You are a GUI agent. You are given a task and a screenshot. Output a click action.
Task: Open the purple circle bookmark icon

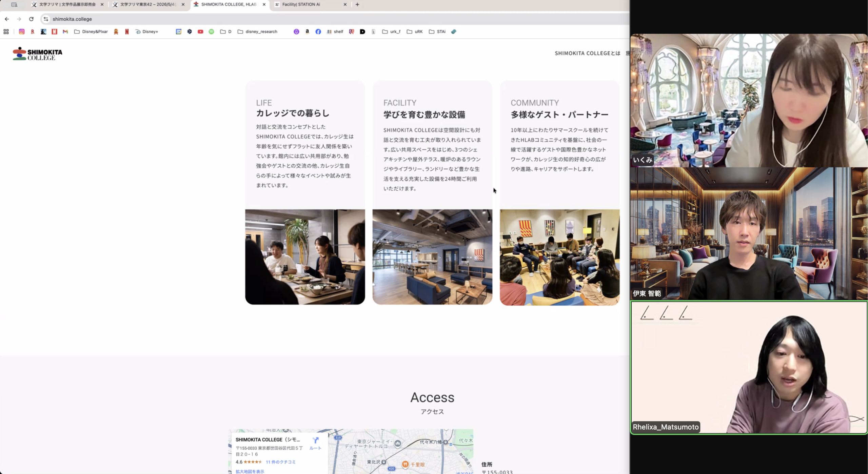(x=296, y=32)
